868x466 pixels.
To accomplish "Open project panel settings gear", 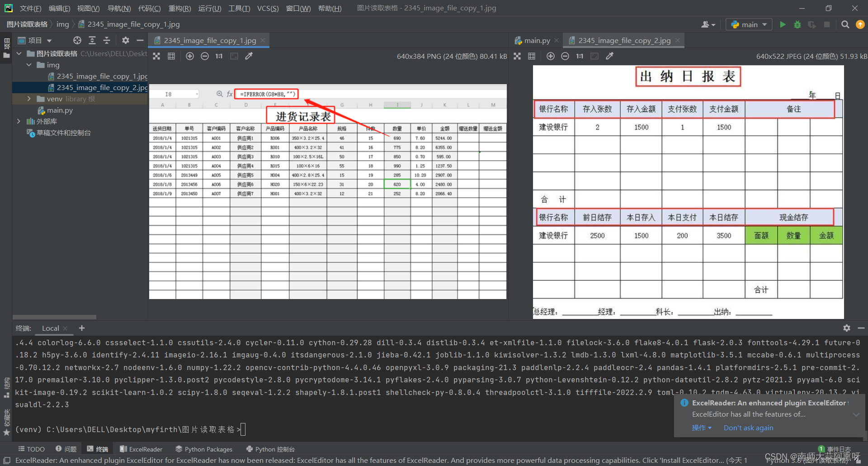I will [125, 40].
